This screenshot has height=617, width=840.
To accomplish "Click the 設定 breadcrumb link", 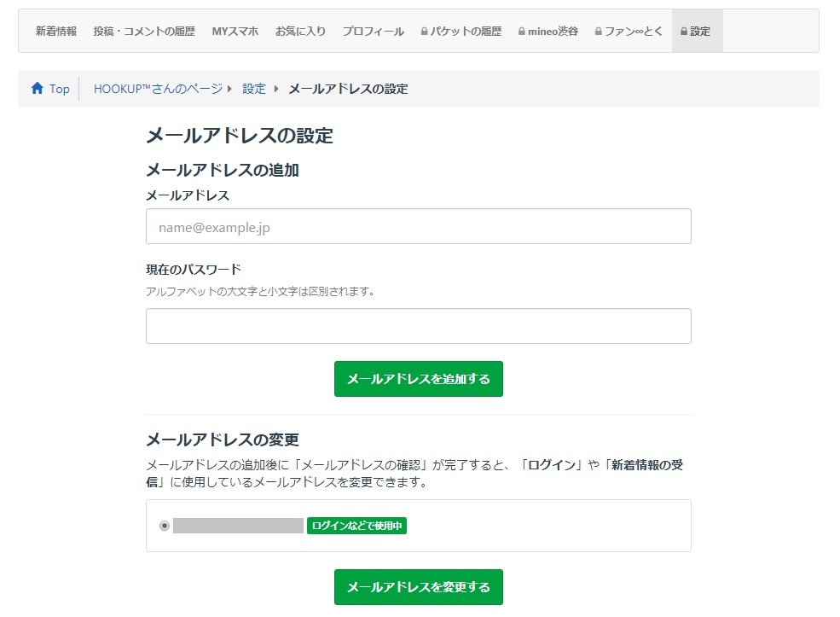I will pos(254,89).
